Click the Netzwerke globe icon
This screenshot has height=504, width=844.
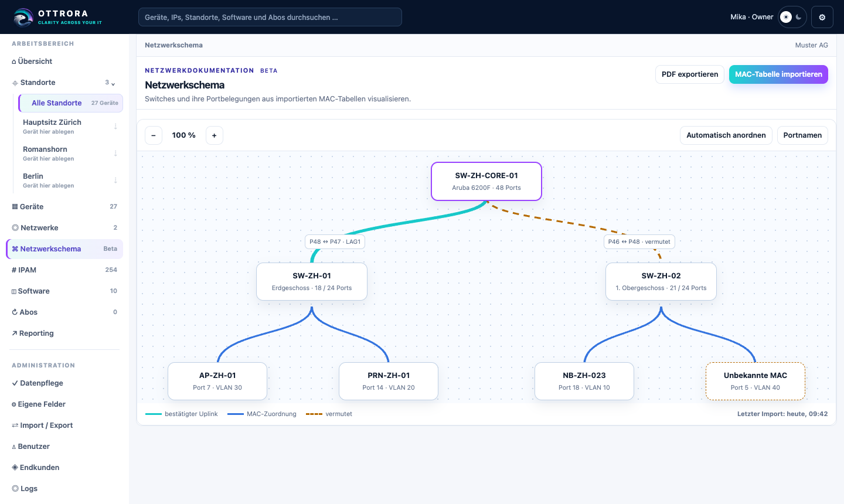click(x=15, y=228)
